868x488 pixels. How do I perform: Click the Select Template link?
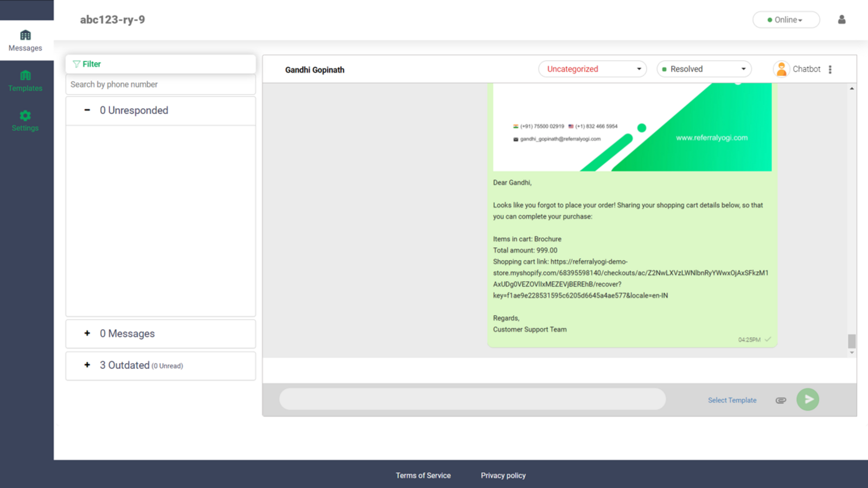pos(732,400)
